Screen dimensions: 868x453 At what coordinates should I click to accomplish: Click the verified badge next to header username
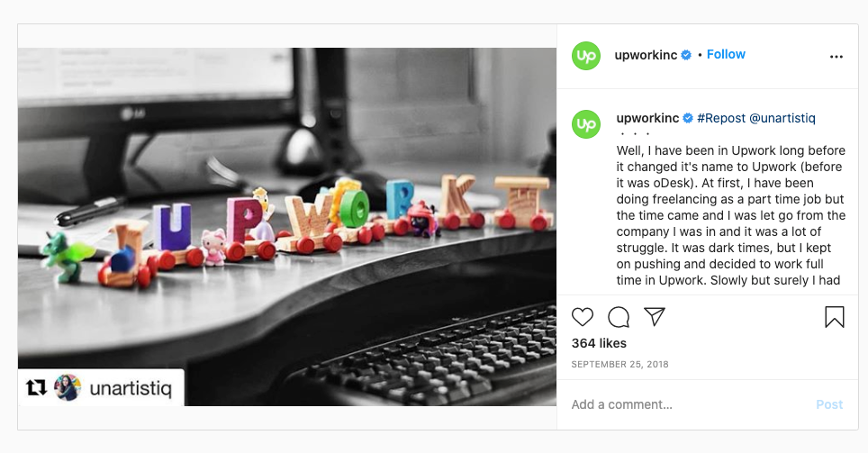pos(686,55)
